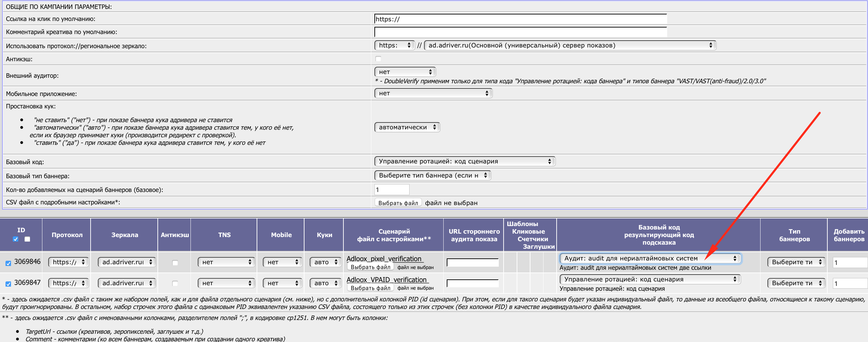Screen dimensions: 868x342
Task: Focus the Добавить баннеров field in row 3069846
Action: [x=850, y=263]
